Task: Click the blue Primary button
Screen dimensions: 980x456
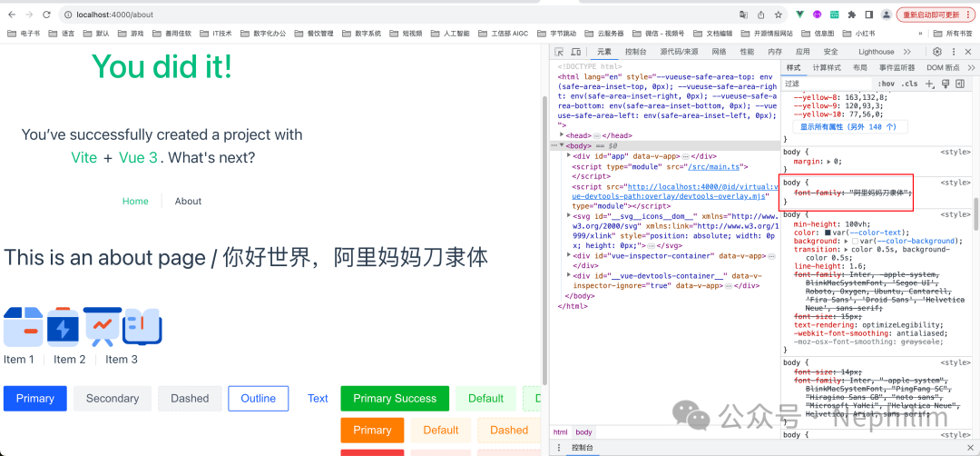Action: 35,399
